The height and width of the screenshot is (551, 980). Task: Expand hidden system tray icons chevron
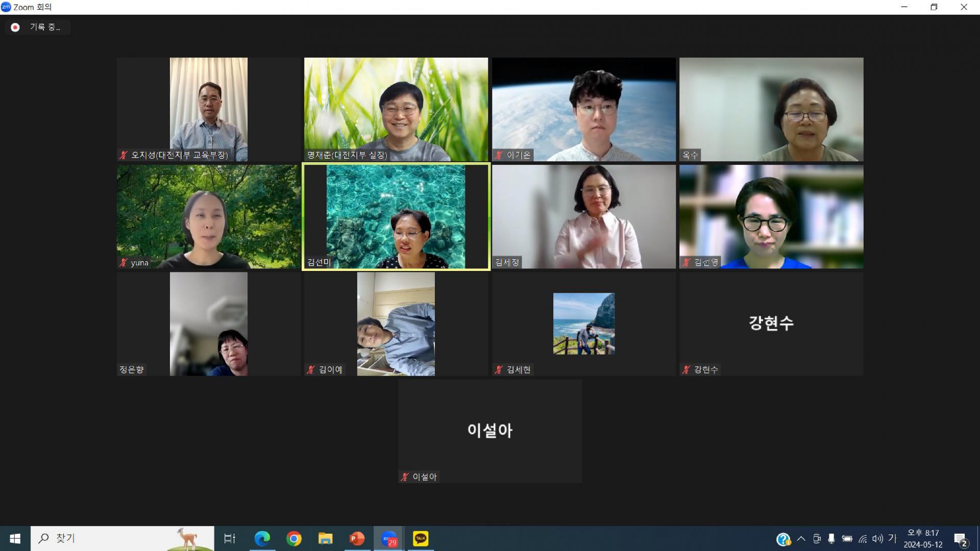[x=801, y=539]
